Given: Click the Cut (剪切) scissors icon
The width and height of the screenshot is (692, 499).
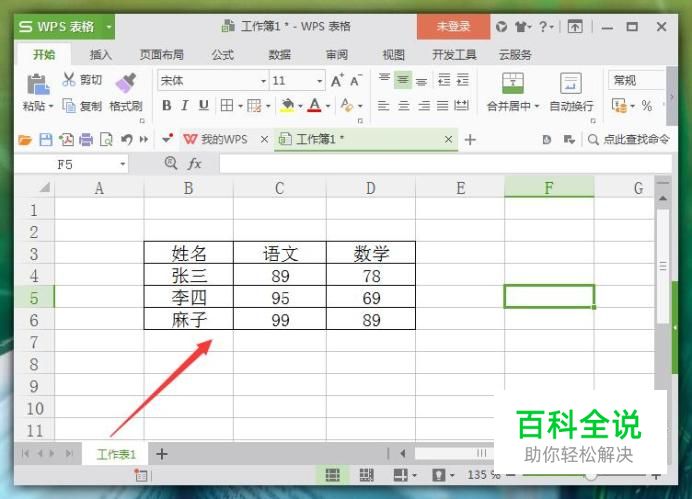Looking at the screenshot, I should click(69, 79).
